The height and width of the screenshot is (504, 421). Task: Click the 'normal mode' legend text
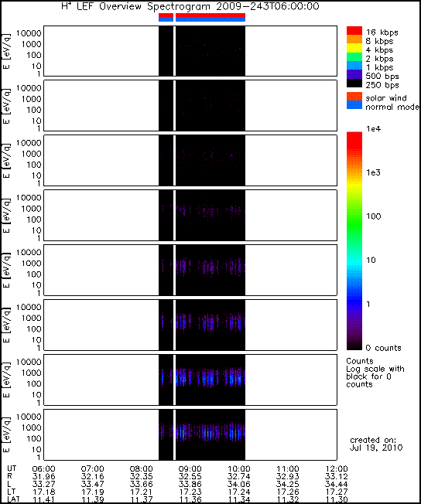coord(392,107)
